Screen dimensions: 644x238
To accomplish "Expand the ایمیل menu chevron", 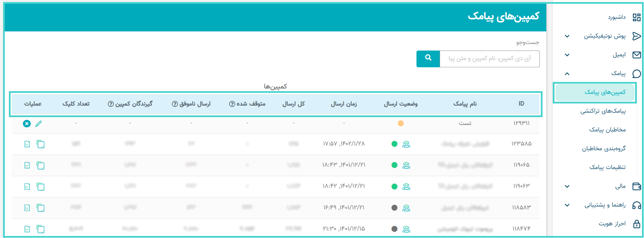I will point(567,55).
